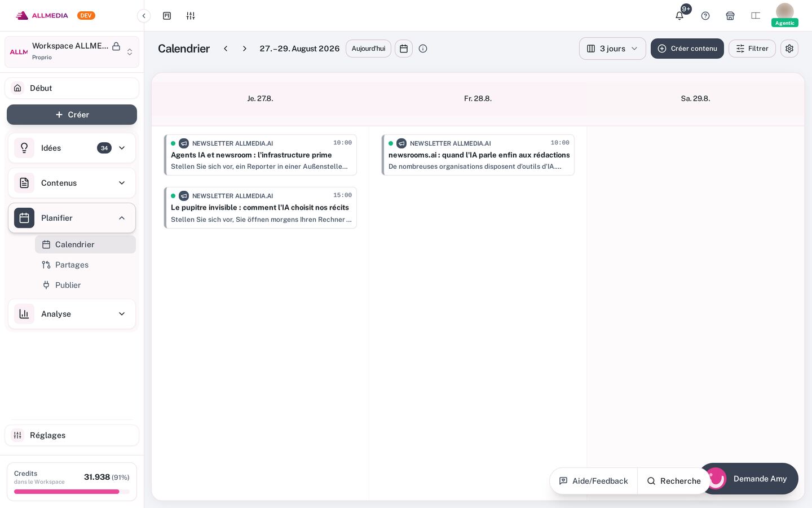Click the Créer button in sidebar
Viewport: 812px width, 508px height.
(x=72, y=115)
